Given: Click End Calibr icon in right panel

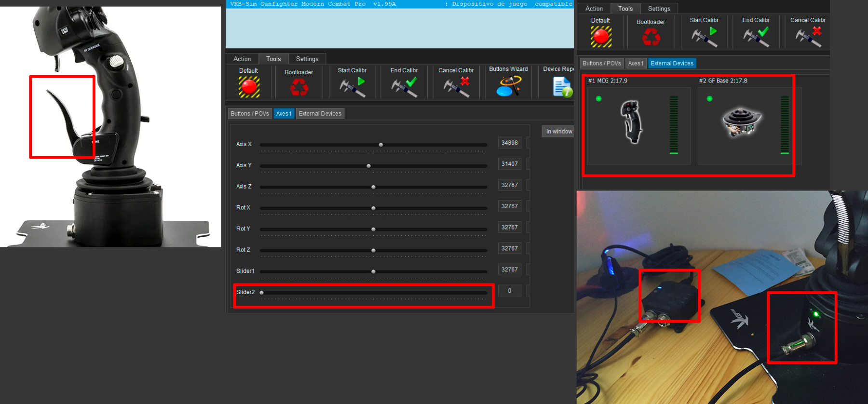Looking at the screenshot, I should pos(756,37).
